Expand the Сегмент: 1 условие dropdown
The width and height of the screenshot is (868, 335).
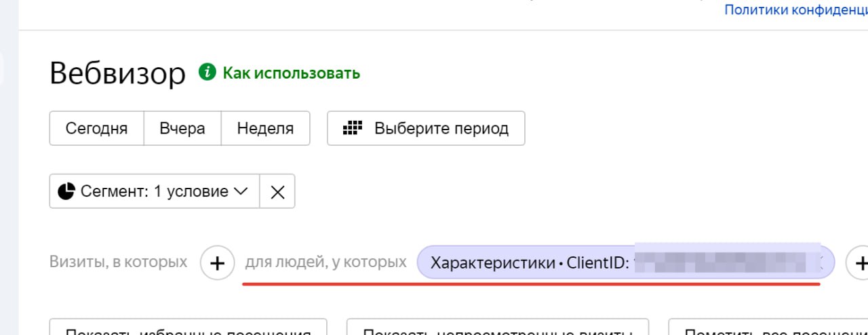(x=155, y=191)
